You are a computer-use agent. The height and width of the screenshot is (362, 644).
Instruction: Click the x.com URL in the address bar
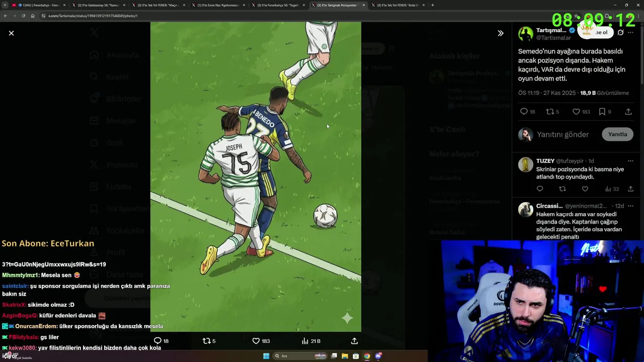coord(93,16)
